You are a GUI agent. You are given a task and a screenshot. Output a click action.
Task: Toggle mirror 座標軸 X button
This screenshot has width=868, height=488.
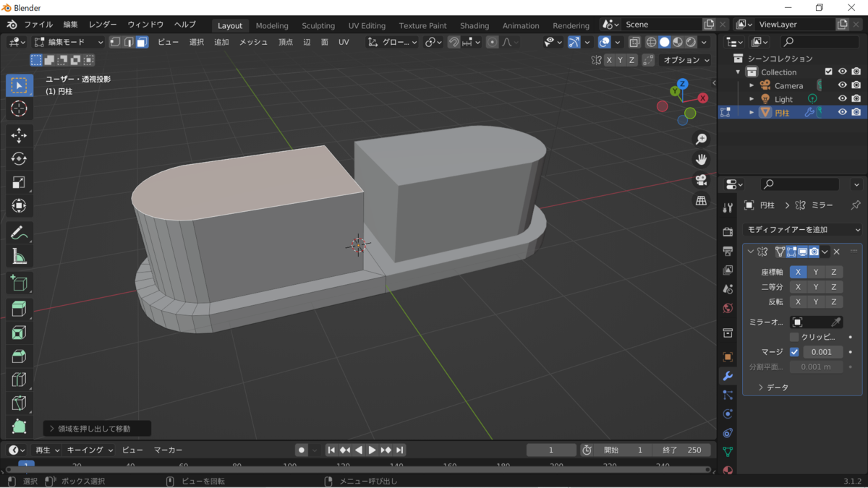[798, 272]
